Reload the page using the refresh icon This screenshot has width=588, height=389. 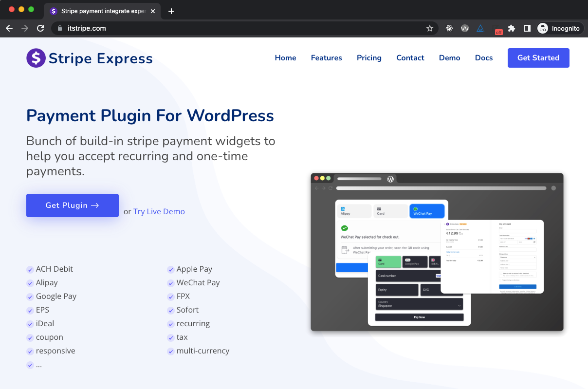pyautogui.click(x=40, y=28)
